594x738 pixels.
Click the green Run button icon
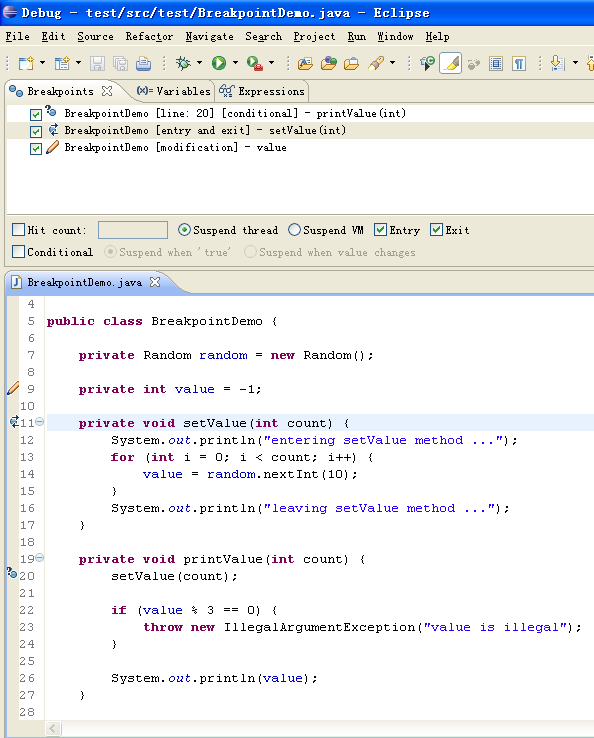point(219,63)
